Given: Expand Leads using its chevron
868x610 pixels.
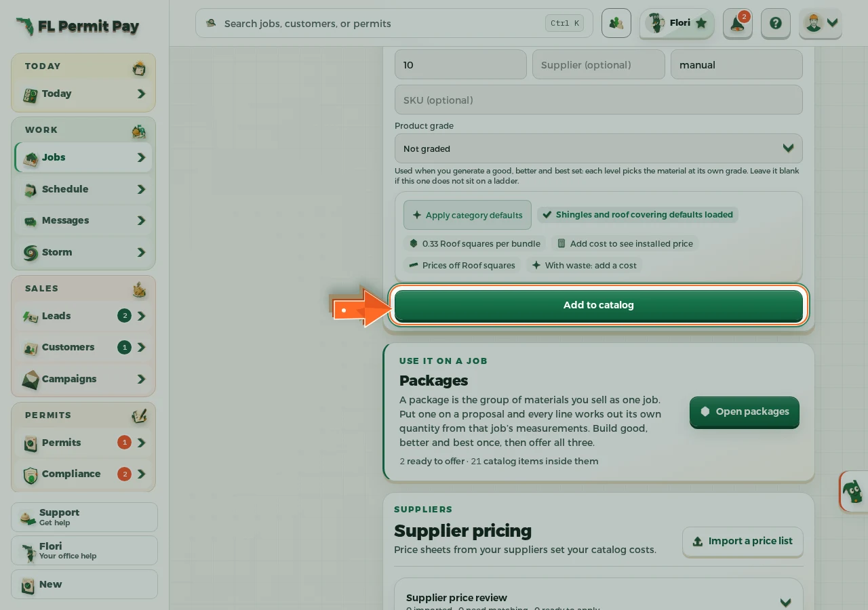Looking at the screenshot, I should click(141, 316).
